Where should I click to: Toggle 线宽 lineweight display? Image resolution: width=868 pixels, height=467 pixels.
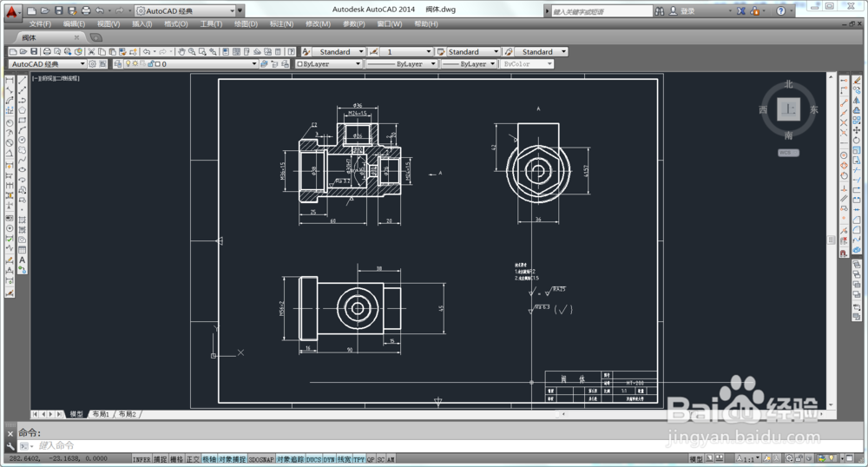pyautogui.click(x=344, y=459)
